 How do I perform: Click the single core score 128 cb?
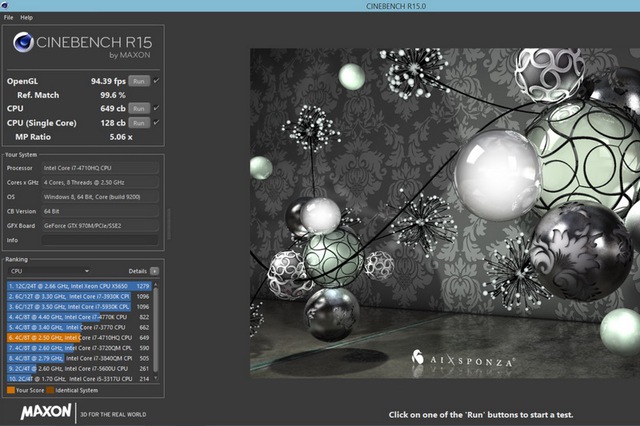113,123
